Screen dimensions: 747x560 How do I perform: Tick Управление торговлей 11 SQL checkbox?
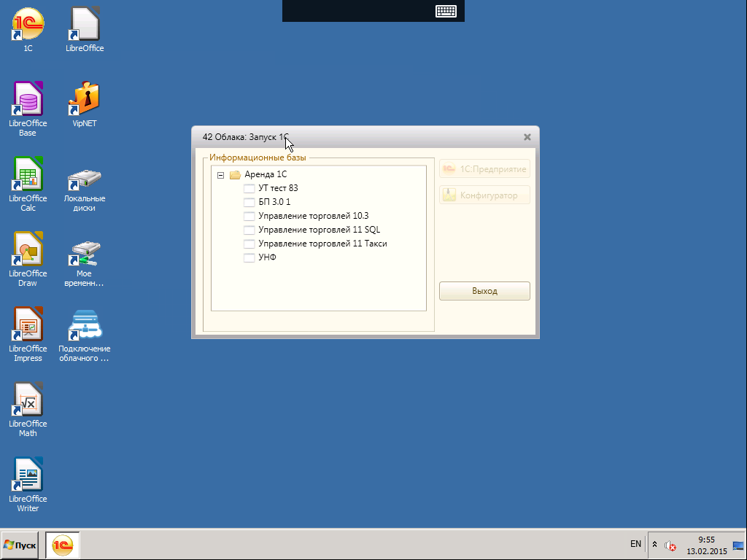pos(249,230)
